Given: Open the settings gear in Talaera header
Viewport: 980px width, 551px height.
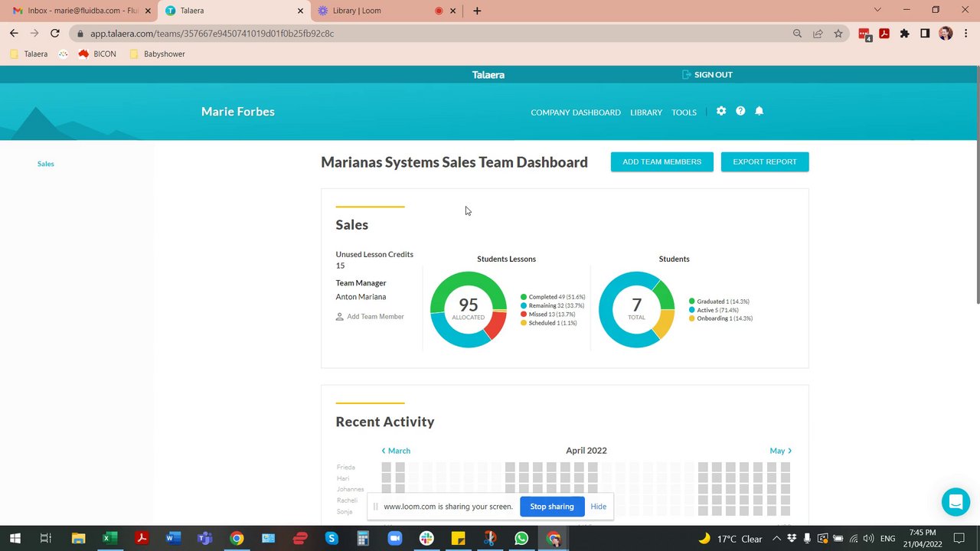Looking at the screenshot, I should click(x=721, y=111).
